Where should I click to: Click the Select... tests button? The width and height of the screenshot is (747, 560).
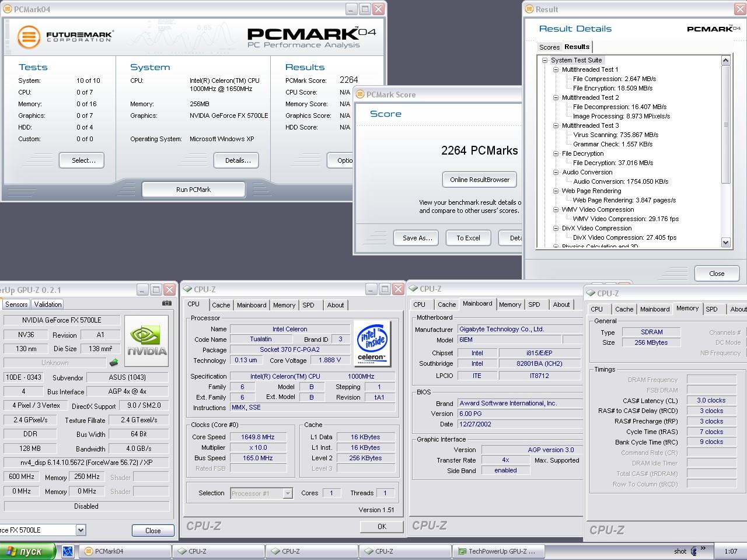tap(82, 160)
